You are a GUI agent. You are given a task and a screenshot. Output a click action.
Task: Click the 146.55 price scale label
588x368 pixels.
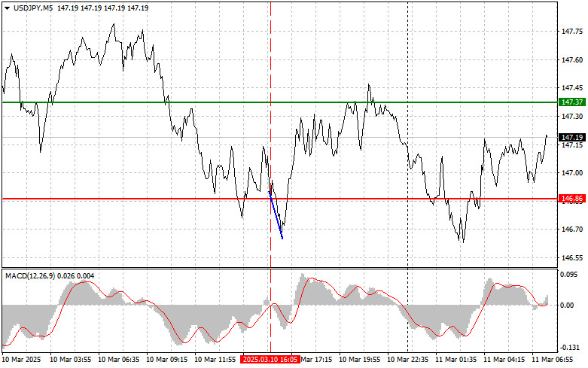571,257
